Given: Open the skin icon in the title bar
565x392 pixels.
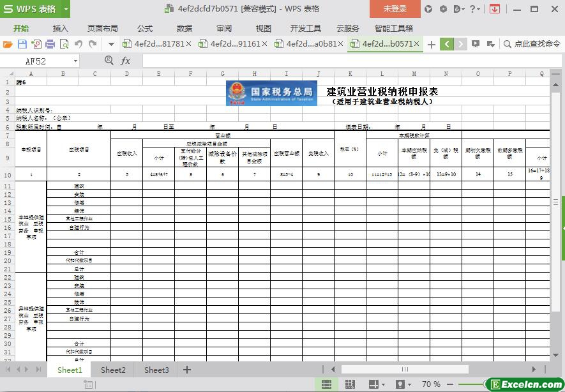Looking at the screenshot, I should (428, 9).
